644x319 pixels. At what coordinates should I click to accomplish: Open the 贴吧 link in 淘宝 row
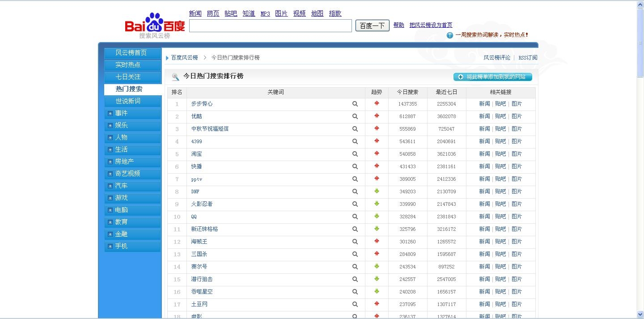coord(500,154)
